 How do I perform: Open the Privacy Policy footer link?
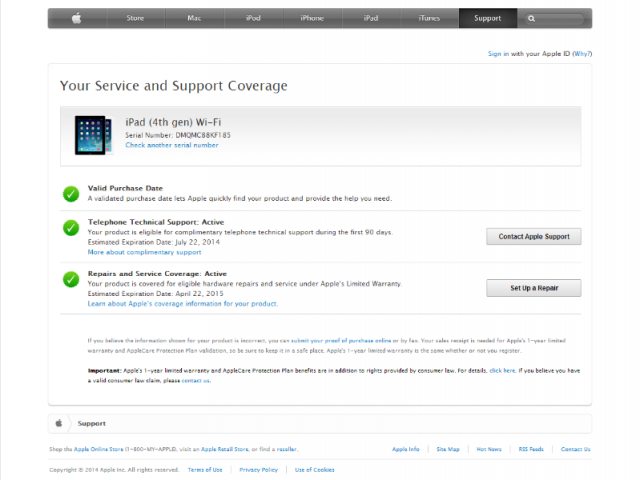point(258,468)
